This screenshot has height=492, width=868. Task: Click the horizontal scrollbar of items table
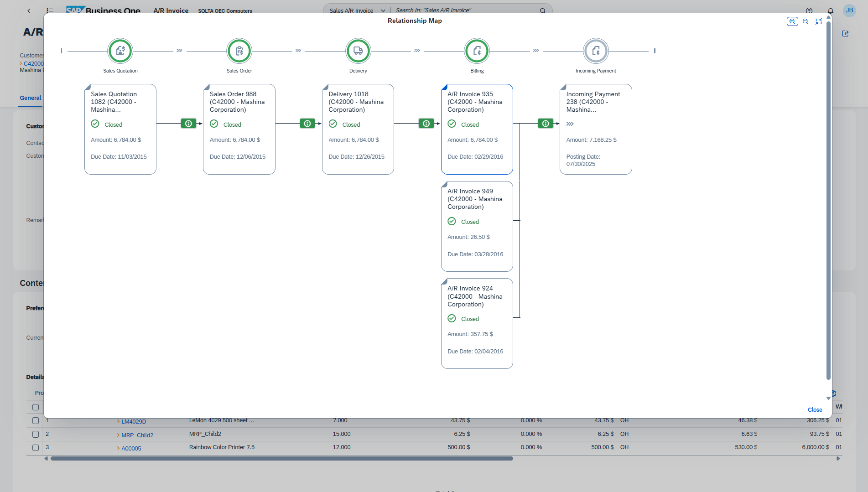[282, 459]
